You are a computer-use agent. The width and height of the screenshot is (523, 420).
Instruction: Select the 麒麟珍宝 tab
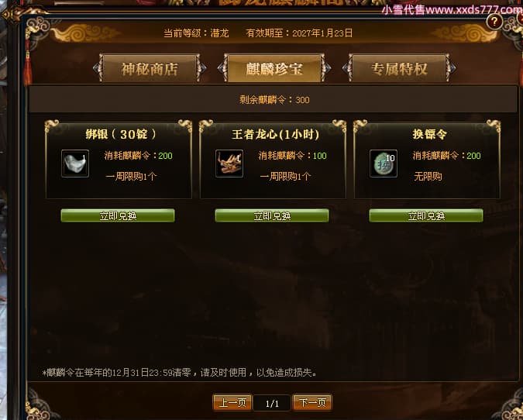274,68
